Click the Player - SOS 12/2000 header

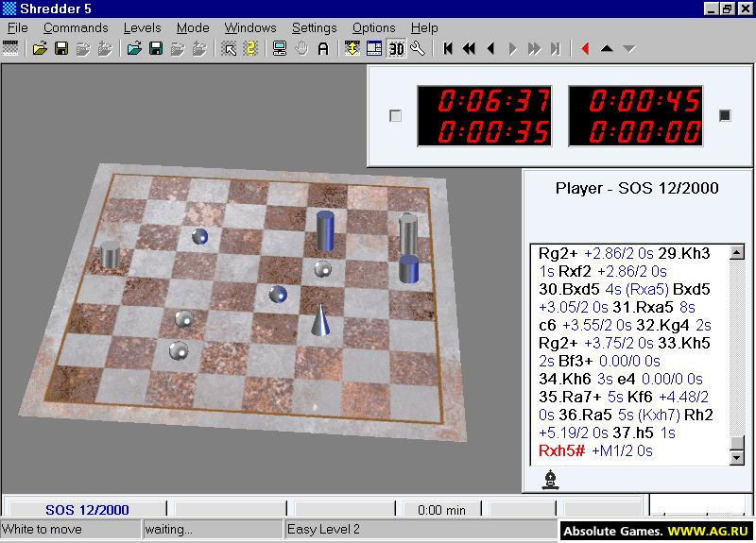click(637, 188)
